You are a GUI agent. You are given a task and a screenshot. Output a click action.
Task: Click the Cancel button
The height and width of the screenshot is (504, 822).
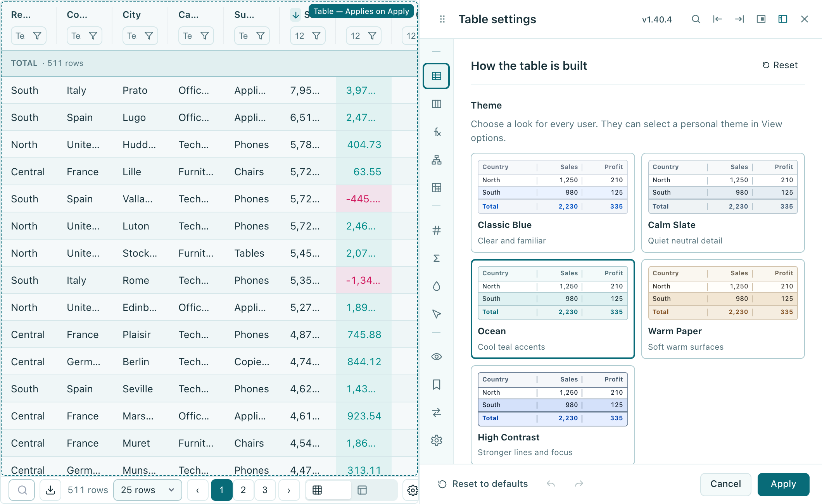pos(725,484)
